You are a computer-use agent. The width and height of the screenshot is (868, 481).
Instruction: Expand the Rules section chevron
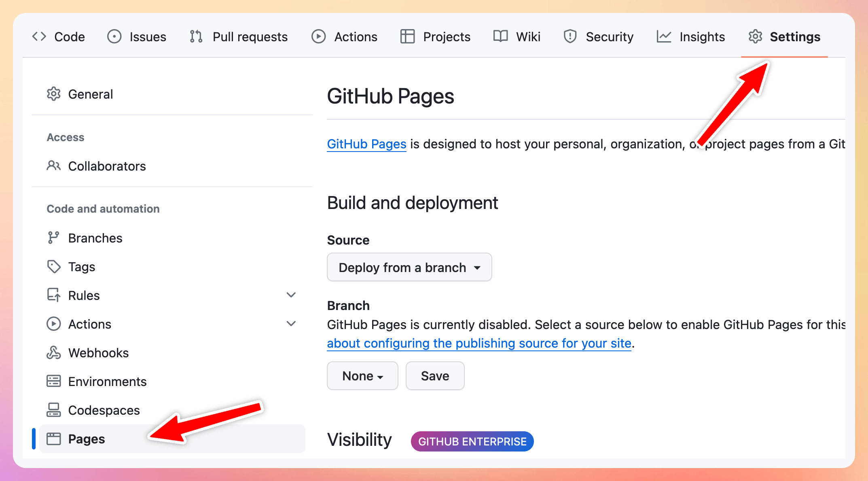[291, 295]
